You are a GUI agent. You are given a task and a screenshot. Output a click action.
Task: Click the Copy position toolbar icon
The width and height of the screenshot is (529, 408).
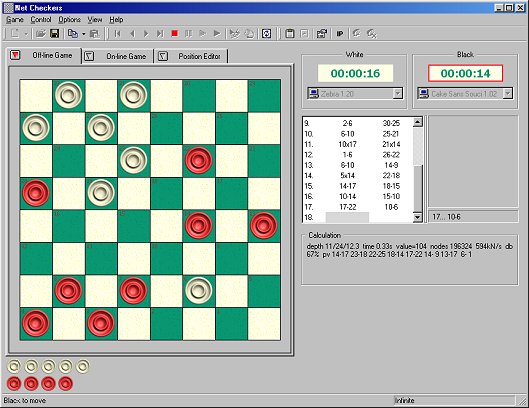coord(73,33)
